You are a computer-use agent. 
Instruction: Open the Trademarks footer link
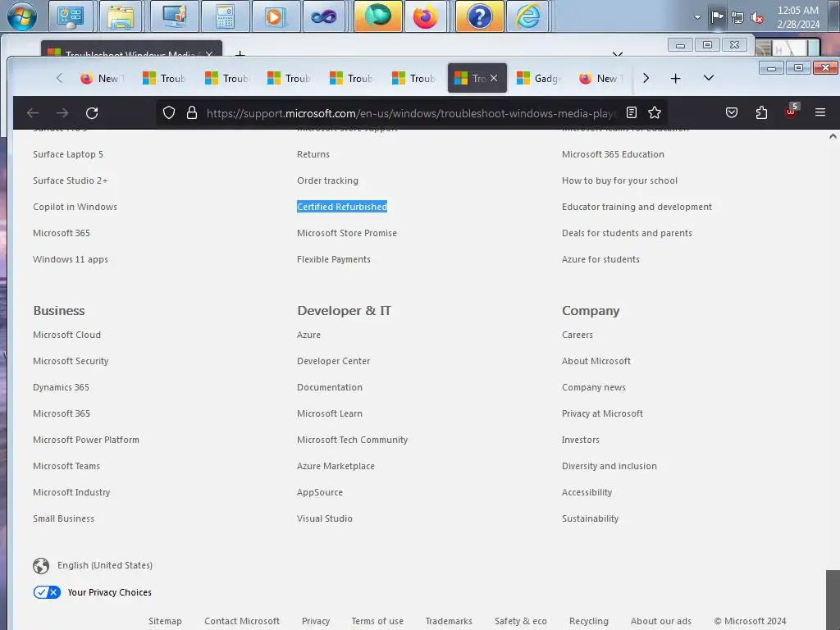click(x=449, y=622)
